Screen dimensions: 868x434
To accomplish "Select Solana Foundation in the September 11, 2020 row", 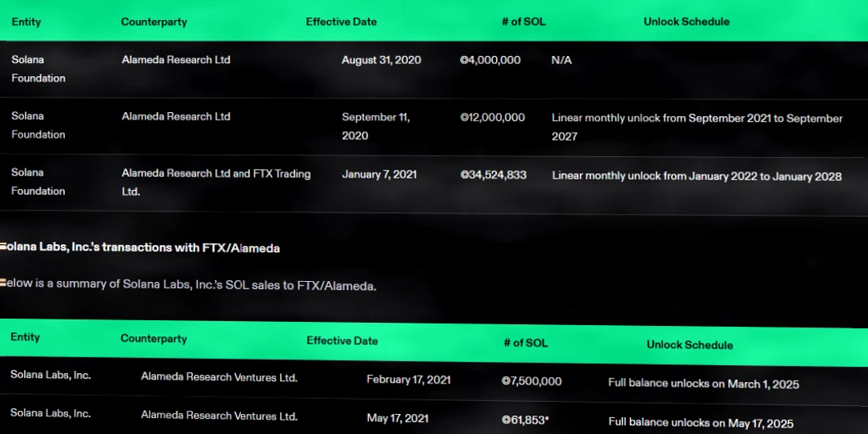I will pyautogui.click(x=38, y=125).
